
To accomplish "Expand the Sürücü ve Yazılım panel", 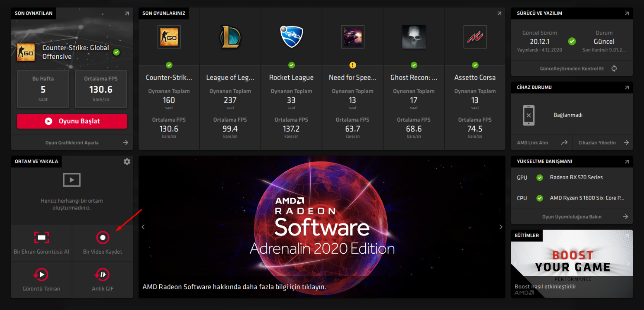I will (x=627, y=13).
